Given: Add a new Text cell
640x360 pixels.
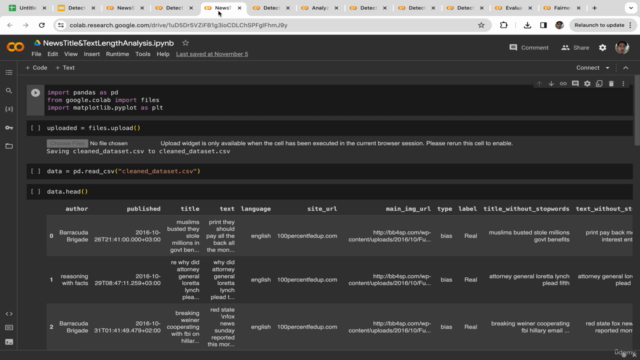Looking at the screenshot, I should 65,68.
